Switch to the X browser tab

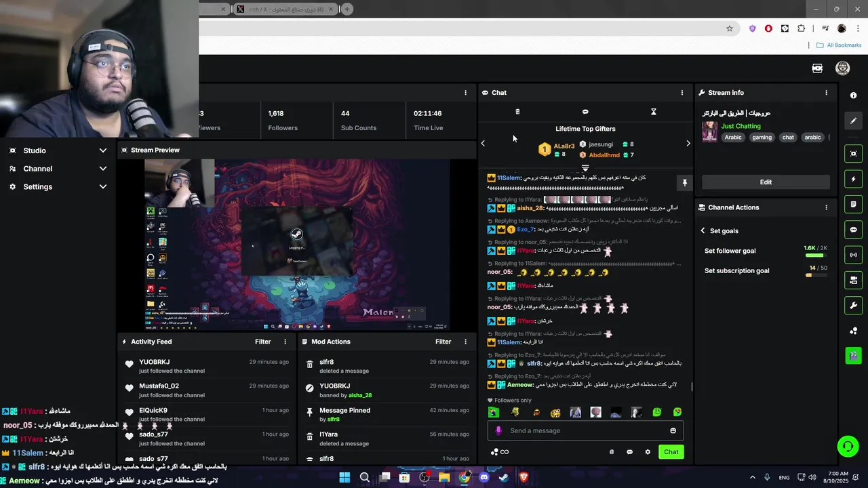click(x=285, y=9)
